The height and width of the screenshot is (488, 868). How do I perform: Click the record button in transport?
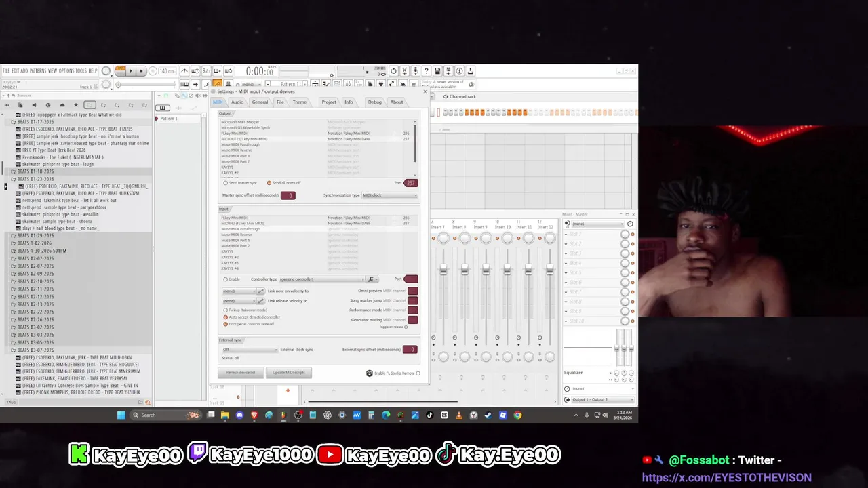coord(152,70)
